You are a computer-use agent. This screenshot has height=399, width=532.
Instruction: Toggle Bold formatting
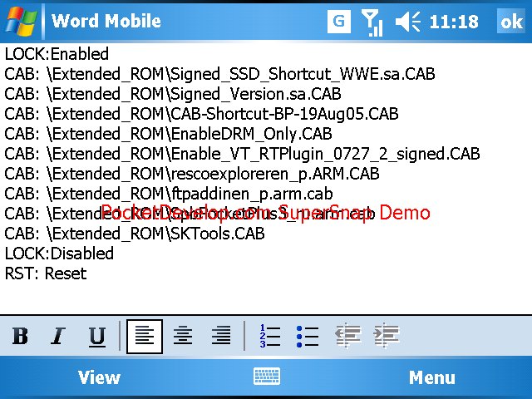click(20, 336)
